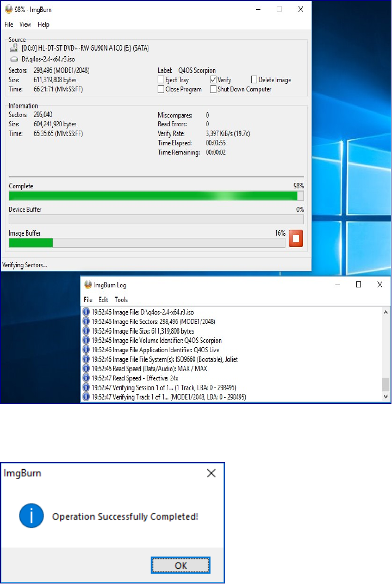Click the Source Sectors value 298,496 (MODE1/2048)
The height and width of the screenshot is (584, 392).
61,70
